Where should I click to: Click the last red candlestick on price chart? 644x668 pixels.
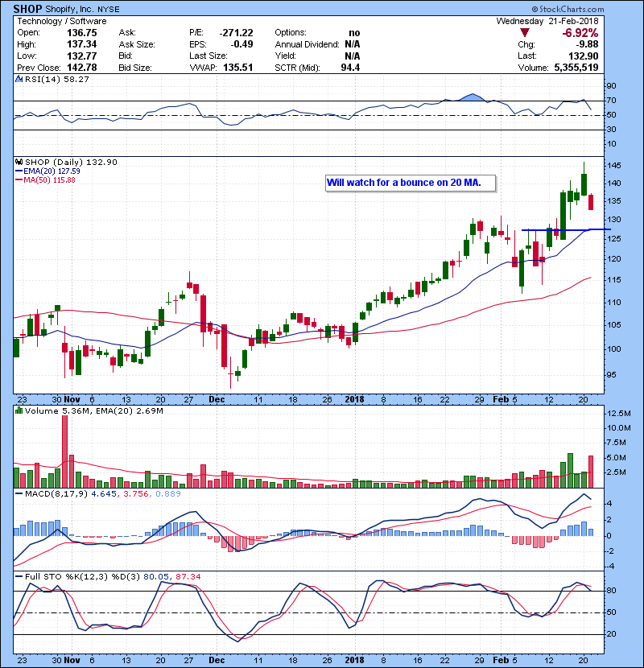591,202
